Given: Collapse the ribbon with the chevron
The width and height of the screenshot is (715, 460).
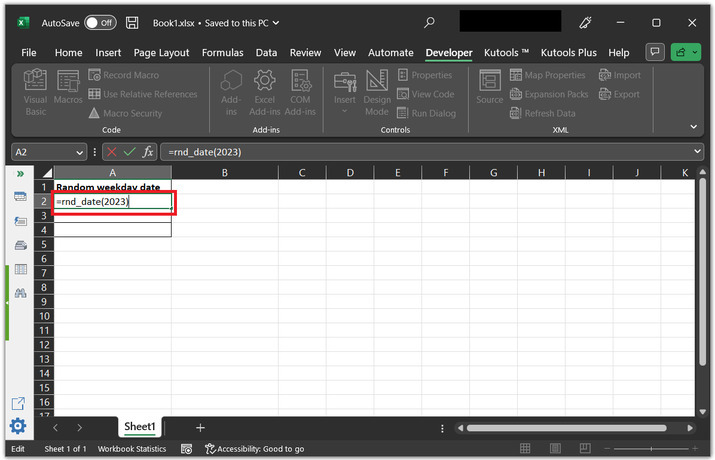Looking at the screenshot, I should (694, 127).
